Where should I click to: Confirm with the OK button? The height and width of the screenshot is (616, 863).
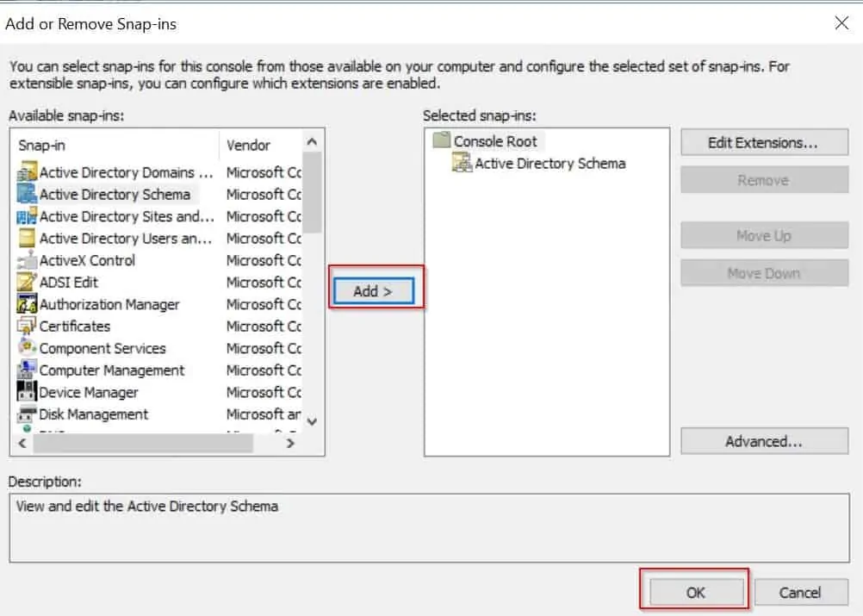[696, 593]
